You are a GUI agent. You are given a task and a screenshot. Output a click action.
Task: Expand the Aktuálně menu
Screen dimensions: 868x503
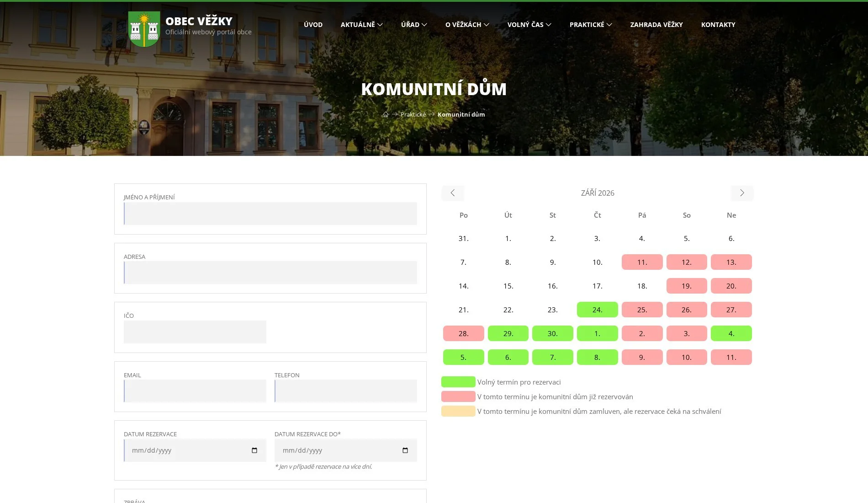[x=362, y=25]
